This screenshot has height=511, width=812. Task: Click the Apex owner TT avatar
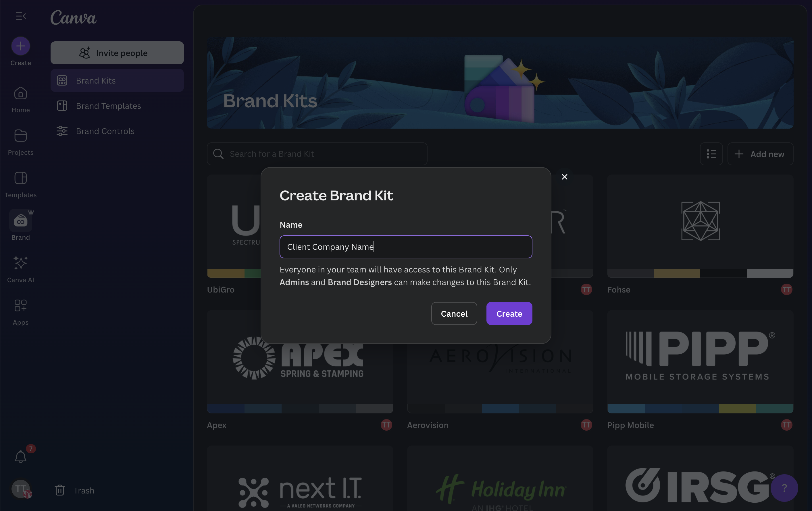pos(386,425)
